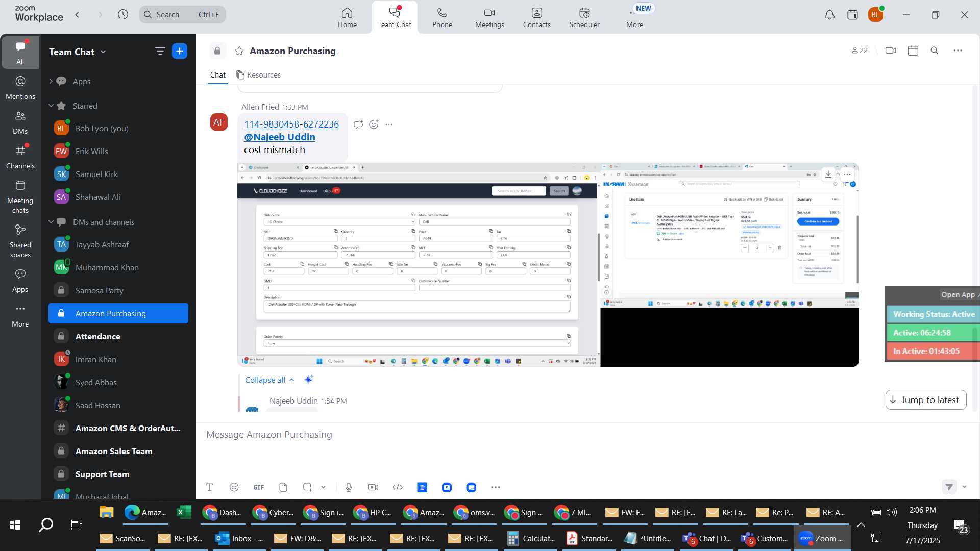Viewport: 980px width, 551px height.
Task: Open the BL profile avatar menu
Action: (875, 15)
